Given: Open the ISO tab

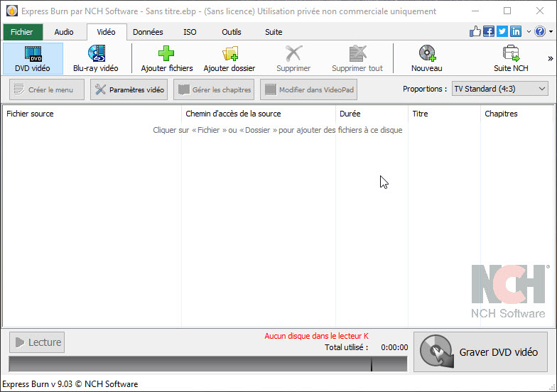Looking at the screenshot, I should click(x=190, y=32).
